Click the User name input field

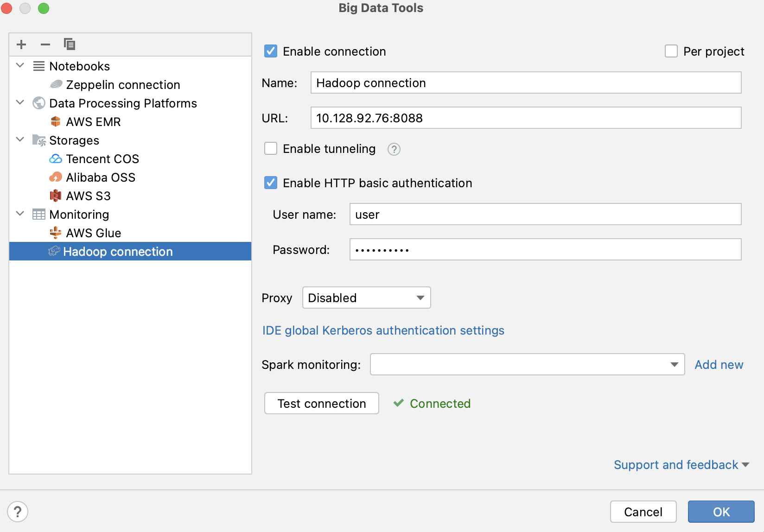point(546,214)
